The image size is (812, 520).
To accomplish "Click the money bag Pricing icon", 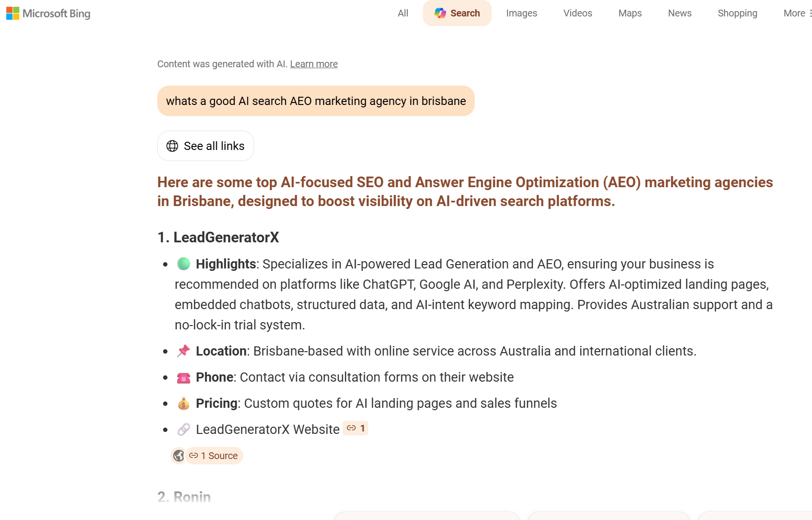I will [183, 403].
